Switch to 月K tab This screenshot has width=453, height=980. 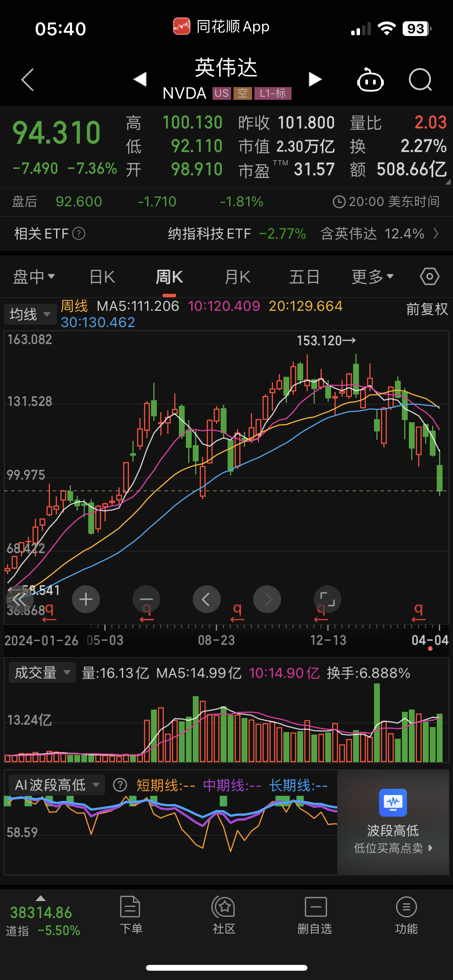(238, 277)
